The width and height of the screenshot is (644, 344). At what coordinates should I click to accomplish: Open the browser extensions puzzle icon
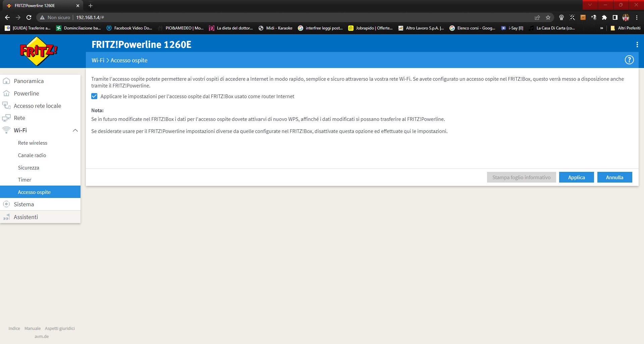pyautogui.click(x=604, y=17)
